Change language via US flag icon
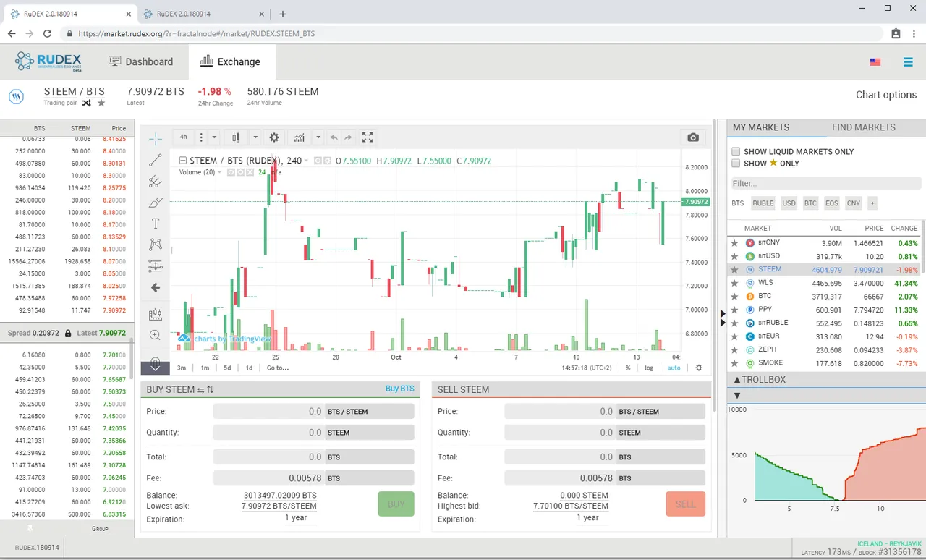This screenshot has height=560, width=926. [875, 62]
